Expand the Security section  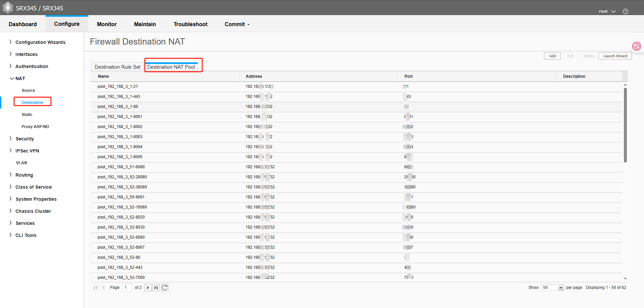point(24,138)
